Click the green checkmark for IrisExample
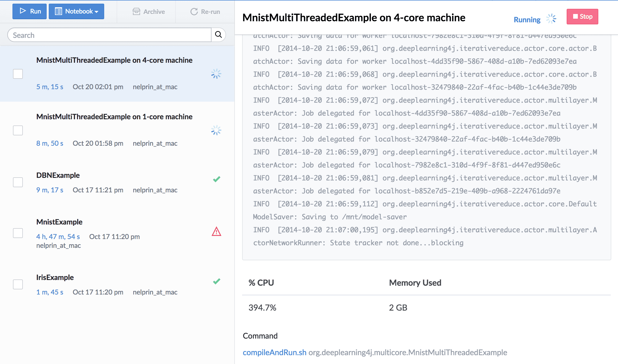This screenshot has width=618, height=364. (x=216, y=281)
